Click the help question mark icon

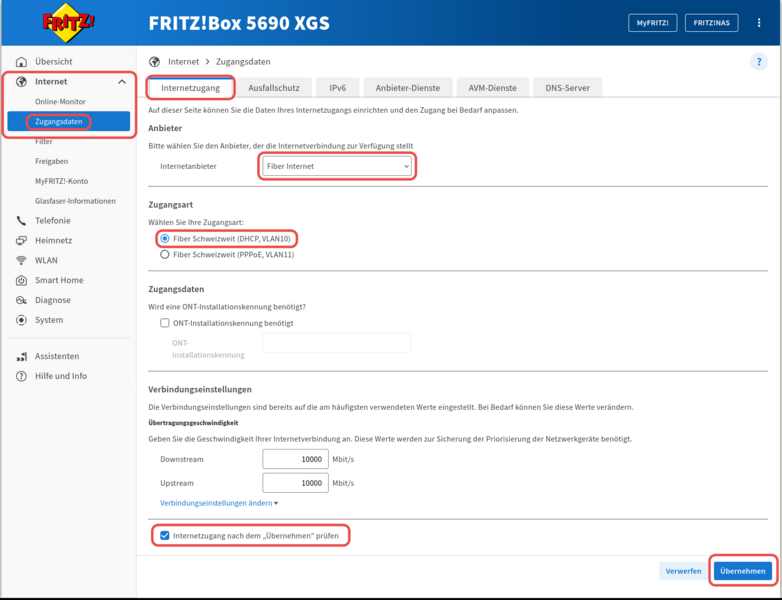(x=759, y=62)
